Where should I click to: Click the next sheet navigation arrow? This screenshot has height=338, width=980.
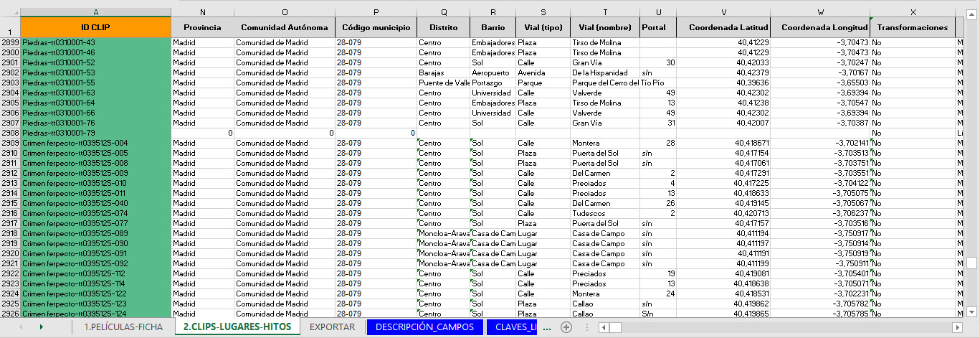coord(41,327)
